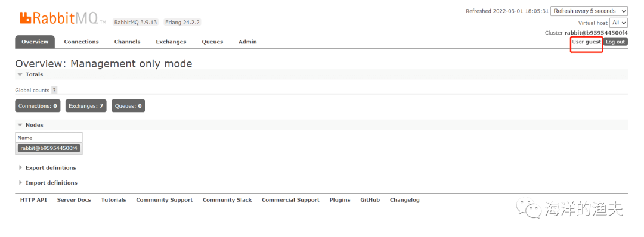644x237 pixels.
Task: Open the Virtual host dropdown
Action: point(618,23)
